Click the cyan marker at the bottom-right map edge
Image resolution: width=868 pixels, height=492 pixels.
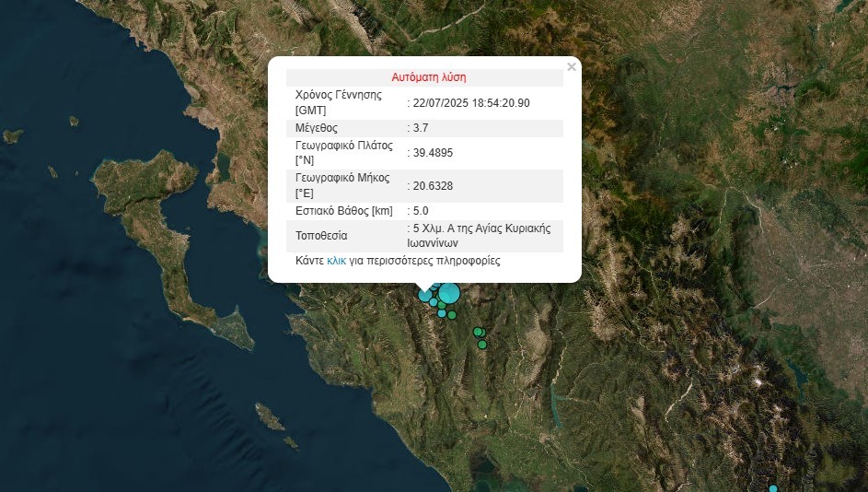(773, 488)
